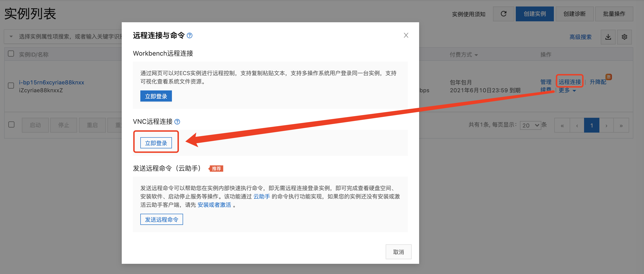Image resolution: width=644 pixels, height=274 pixels.
Task: Toggle bottom batch-select checkbox
Action: 12,124
